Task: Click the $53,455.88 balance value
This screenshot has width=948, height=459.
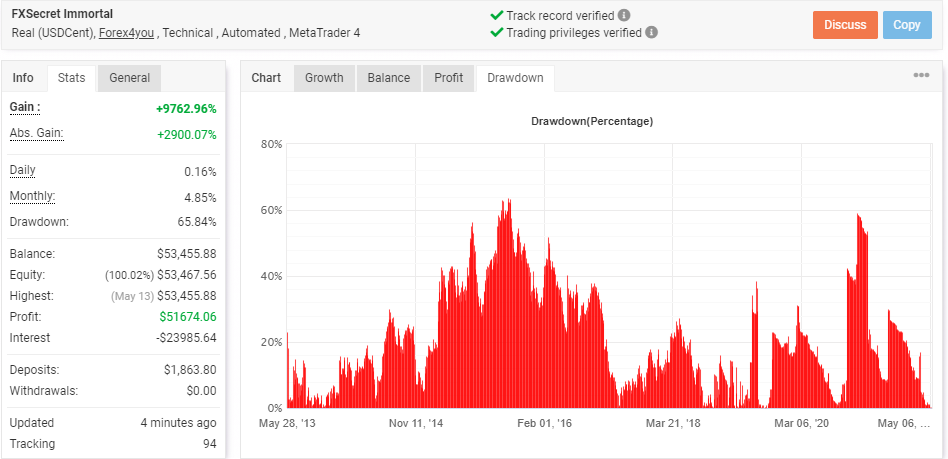Action: (x=186, y=254)
